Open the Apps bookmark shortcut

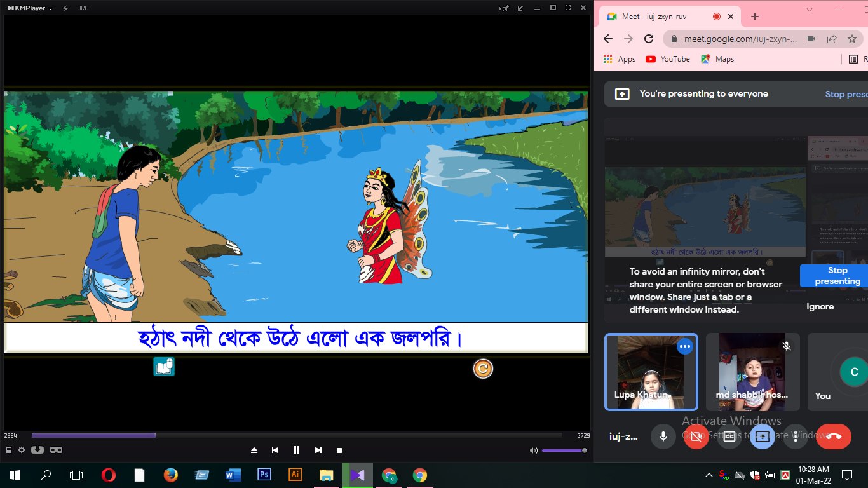coord(620,59)
